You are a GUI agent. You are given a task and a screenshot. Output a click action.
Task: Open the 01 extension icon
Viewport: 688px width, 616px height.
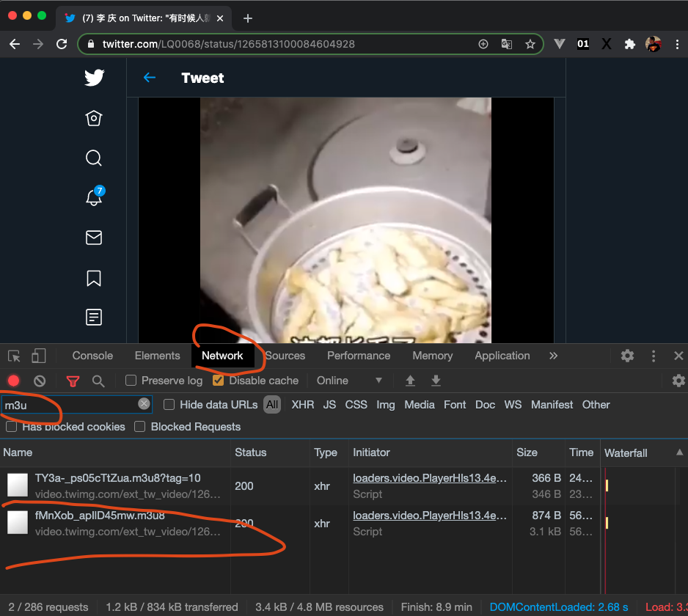[x=582, y=44]
